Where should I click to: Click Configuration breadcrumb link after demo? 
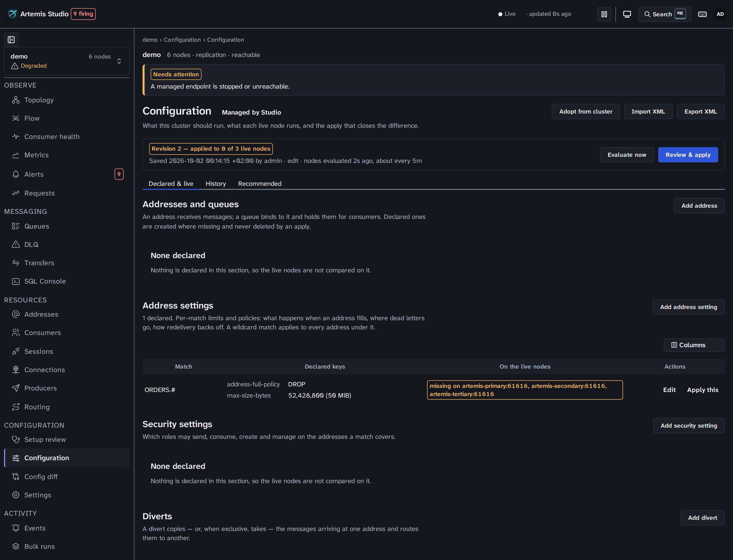182,40
